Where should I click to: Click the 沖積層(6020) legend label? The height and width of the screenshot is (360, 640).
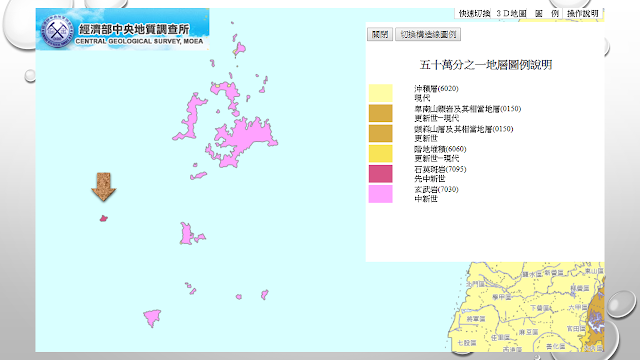(x=436, y=89)
